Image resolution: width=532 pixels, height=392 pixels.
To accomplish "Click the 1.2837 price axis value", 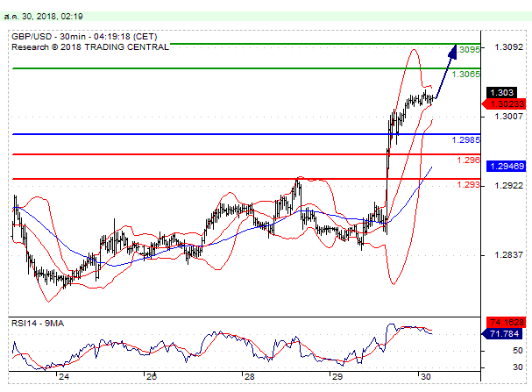I will click(508, 255).
